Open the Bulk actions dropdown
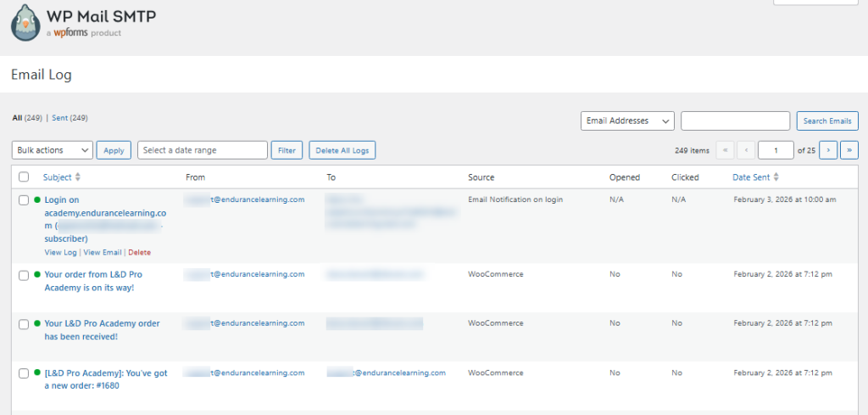This screenshot has width=868, height=415. [52, 150]
